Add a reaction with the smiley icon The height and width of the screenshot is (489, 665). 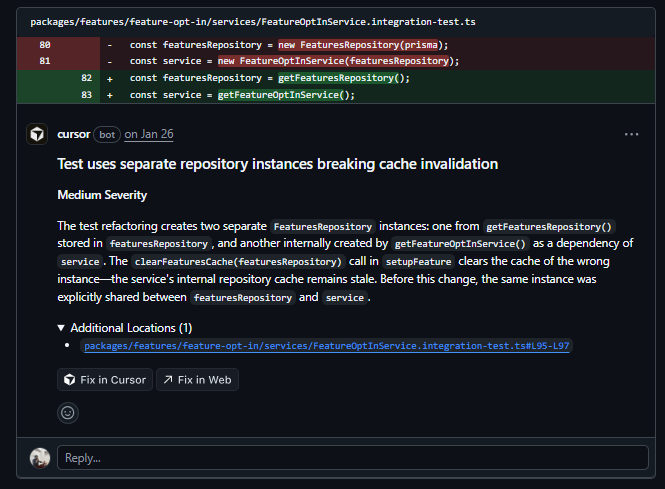(x=68, y=413)
